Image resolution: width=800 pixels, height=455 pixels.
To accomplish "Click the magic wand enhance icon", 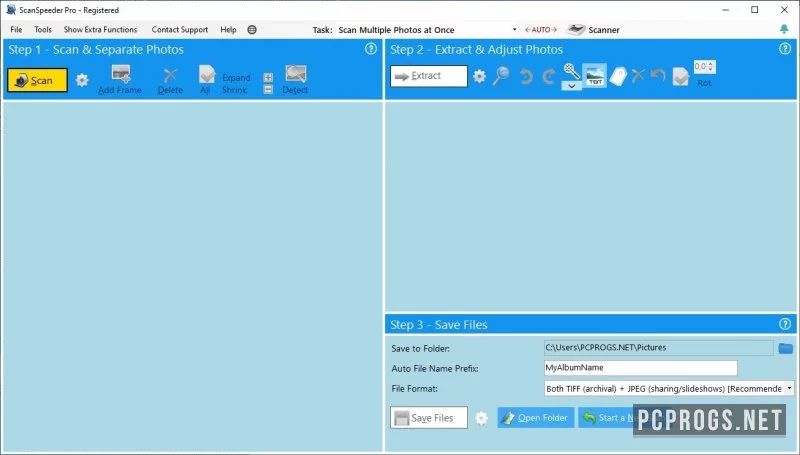I will coord(571,71).
